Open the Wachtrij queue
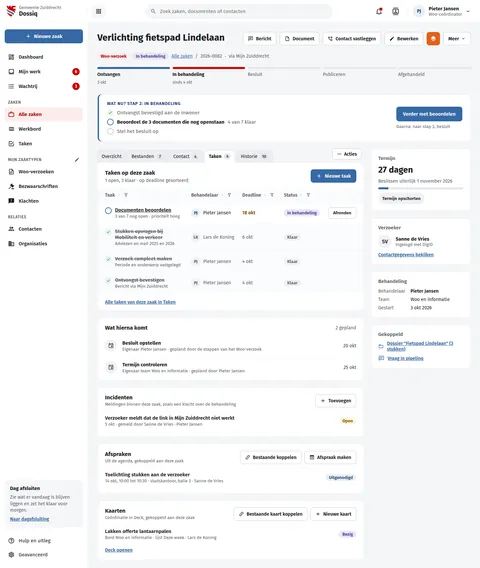Screen dimensions: 480x568 43,86
